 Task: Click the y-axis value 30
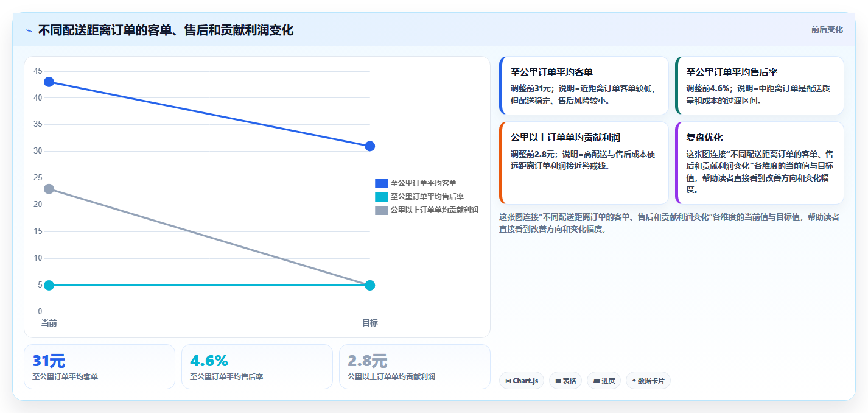[x=38, y=151]
